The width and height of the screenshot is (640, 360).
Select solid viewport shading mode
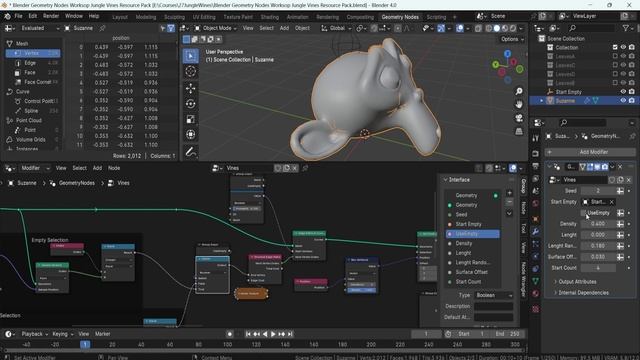click(497, 28)
